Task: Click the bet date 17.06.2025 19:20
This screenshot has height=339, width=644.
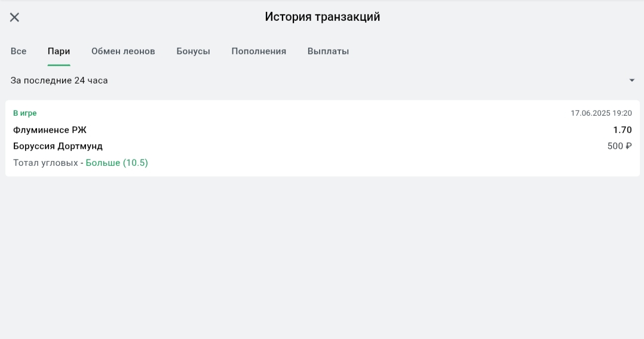Action: click(601, 113)
